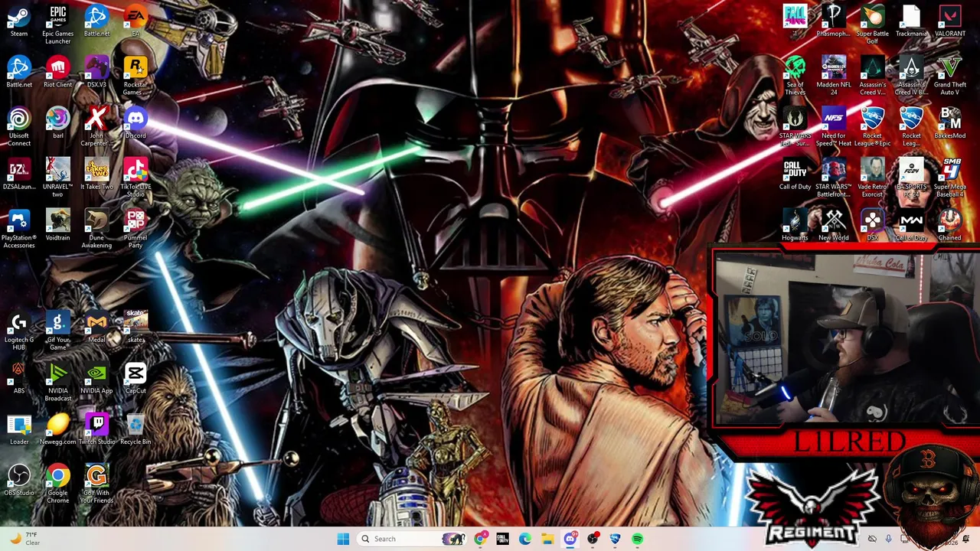Open the Sea of Thieves icon
The height and width of the screenshot is (551, 980).
click(x=795, y=76)
